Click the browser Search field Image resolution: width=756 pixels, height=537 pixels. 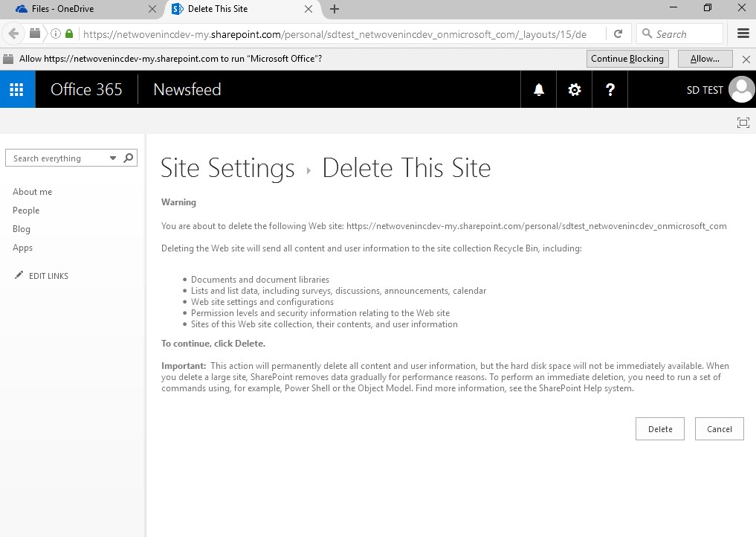coord(680,33)
